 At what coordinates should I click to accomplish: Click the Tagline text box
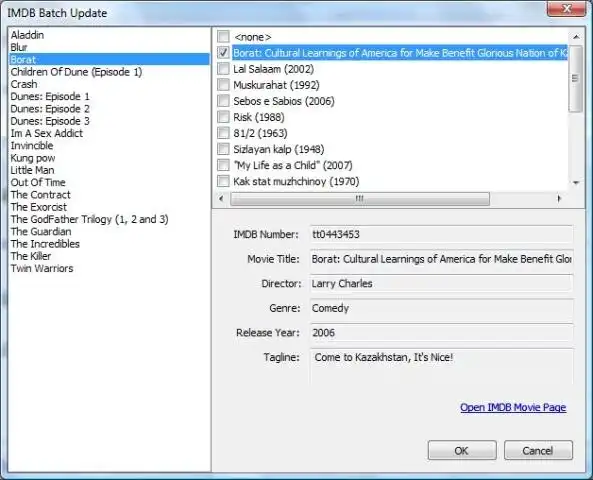pyautogui.click(x=441, y=367)
